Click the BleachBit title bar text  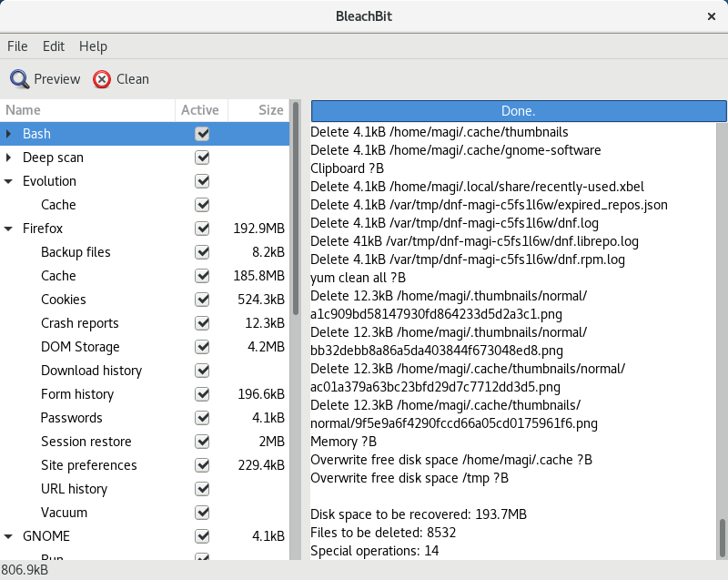click(x=364, y=16)
